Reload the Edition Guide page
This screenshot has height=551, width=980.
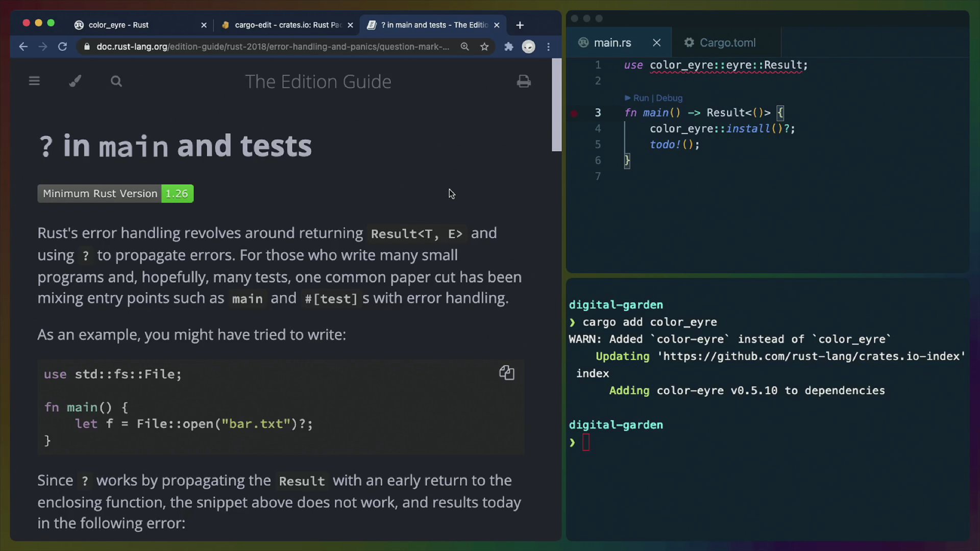pyautogui.click(x=63, y=46)
